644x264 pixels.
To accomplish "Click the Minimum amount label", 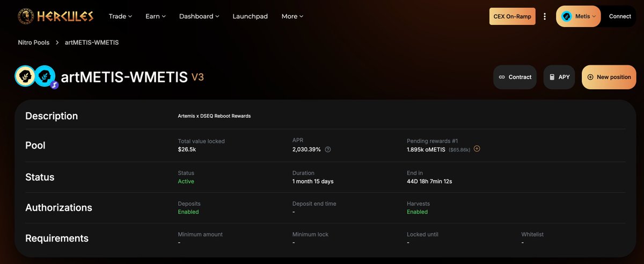I will (200, 234).
